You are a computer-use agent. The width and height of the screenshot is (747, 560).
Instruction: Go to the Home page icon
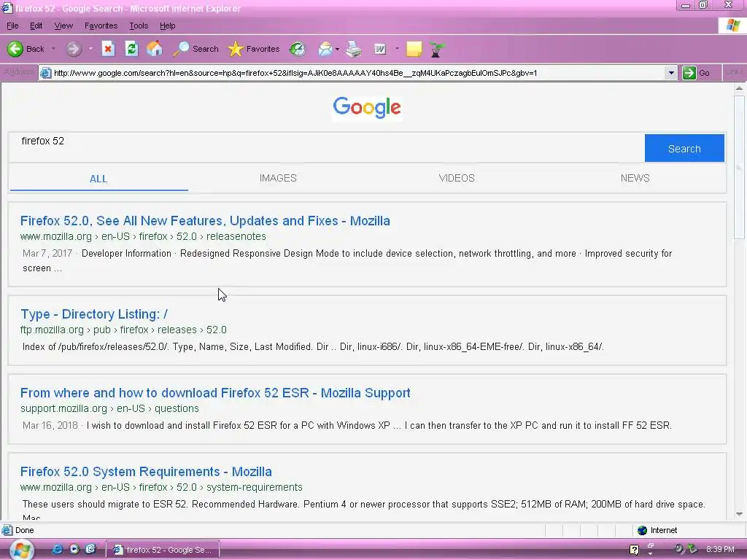[x=155, y=49]
